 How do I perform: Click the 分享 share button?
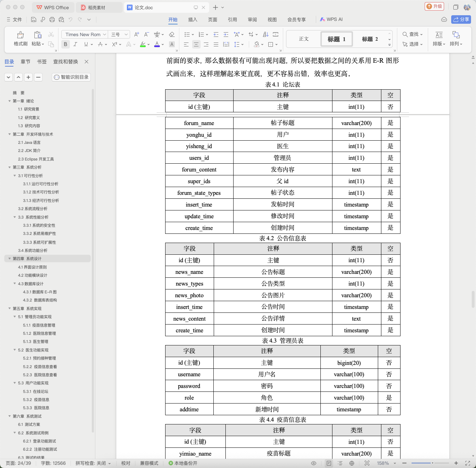click(461, 19)
